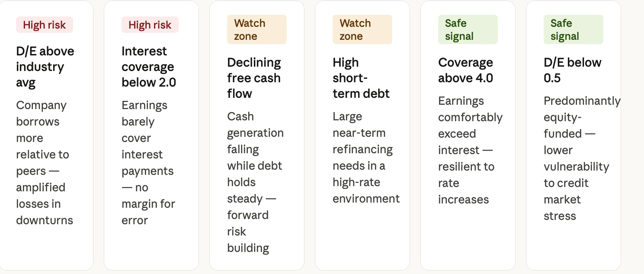Select the Watch zone badge on Declining free cash flow
The image size is (644, 274).
(x=257, y=29)
